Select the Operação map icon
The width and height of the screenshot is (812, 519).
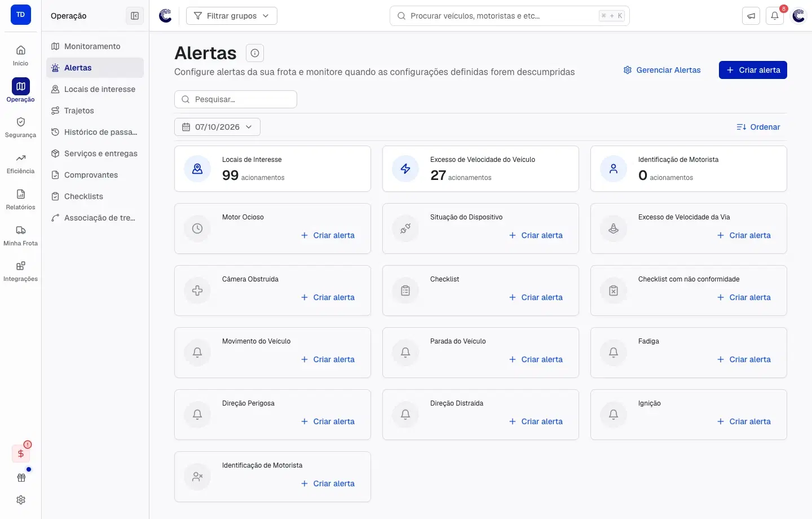point(21,86)
